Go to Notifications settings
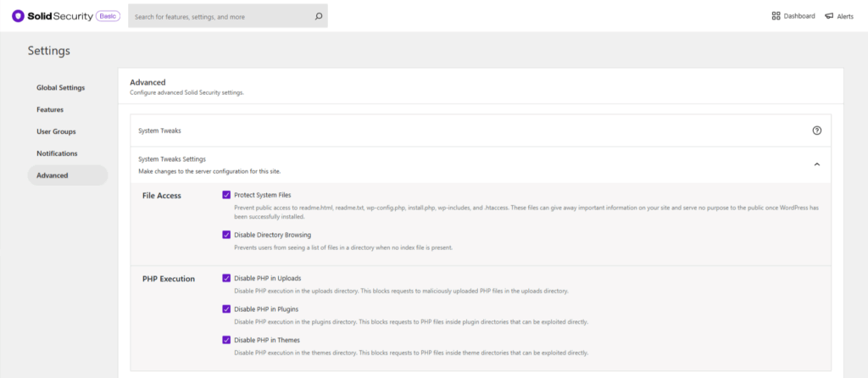868x378 pixels. click(x=57, y=153)
